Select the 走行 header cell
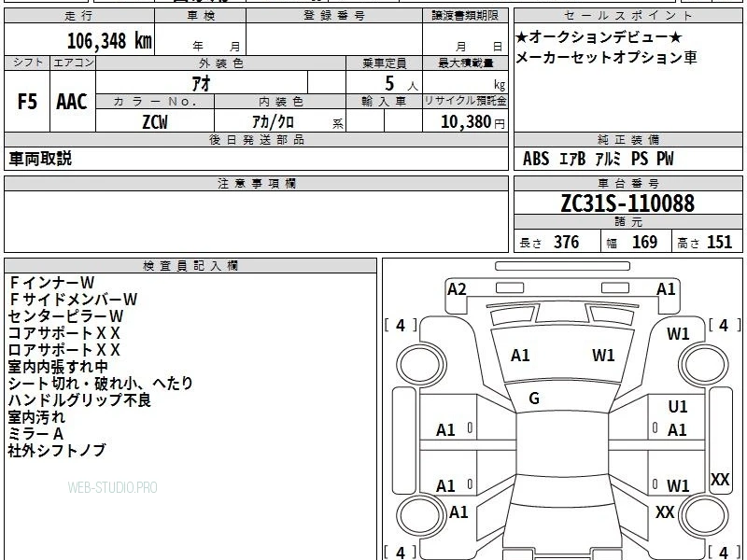747x560 pixels. click(x=79, y=16)
